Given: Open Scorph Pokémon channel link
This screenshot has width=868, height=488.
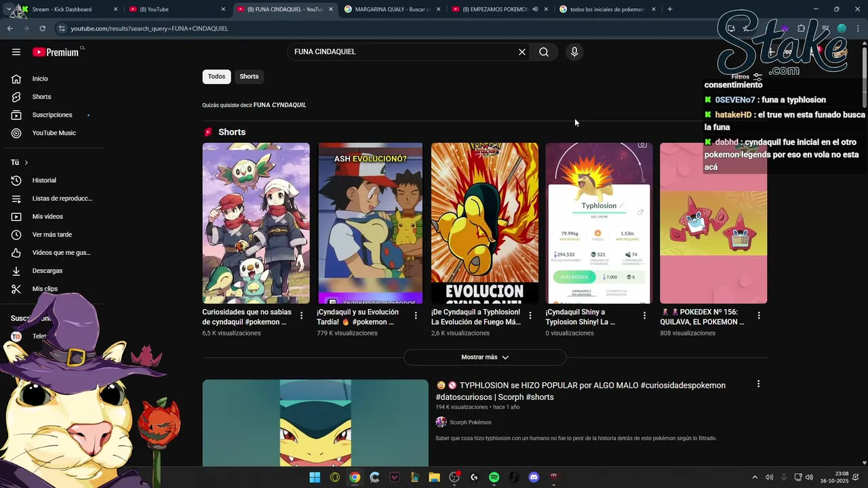Looking at the screenshot, I should coord(471,422).
